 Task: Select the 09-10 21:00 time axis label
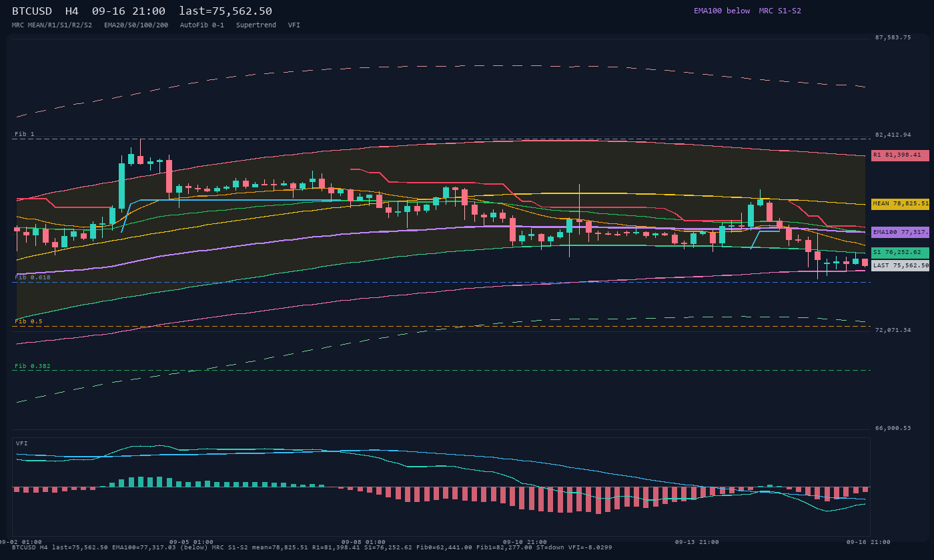pyautogui.click(x=525, y=542)
